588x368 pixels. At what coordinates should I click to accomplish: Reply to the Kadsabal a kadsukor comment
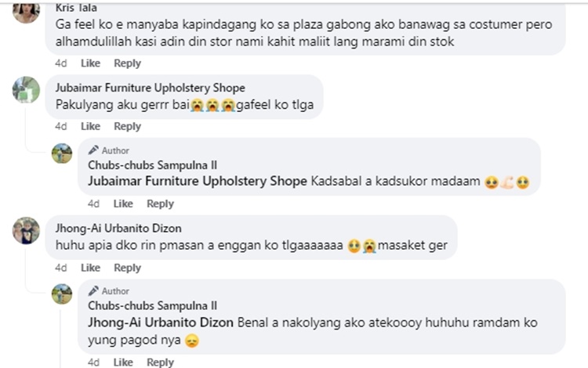tap(160, 204)
